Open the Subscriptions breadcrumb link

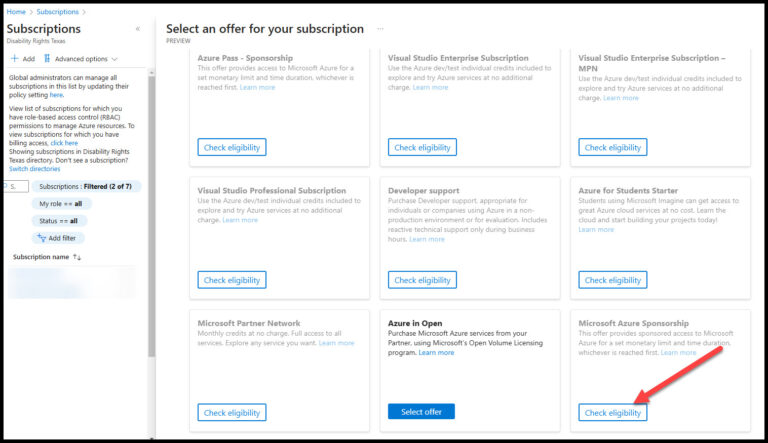coord(57,12)
